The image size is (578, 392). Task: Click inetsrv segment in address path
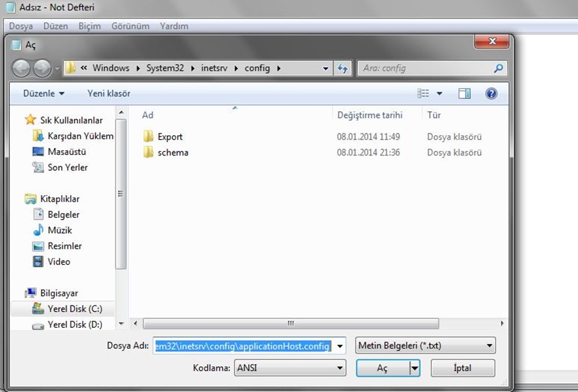[214, 68]
